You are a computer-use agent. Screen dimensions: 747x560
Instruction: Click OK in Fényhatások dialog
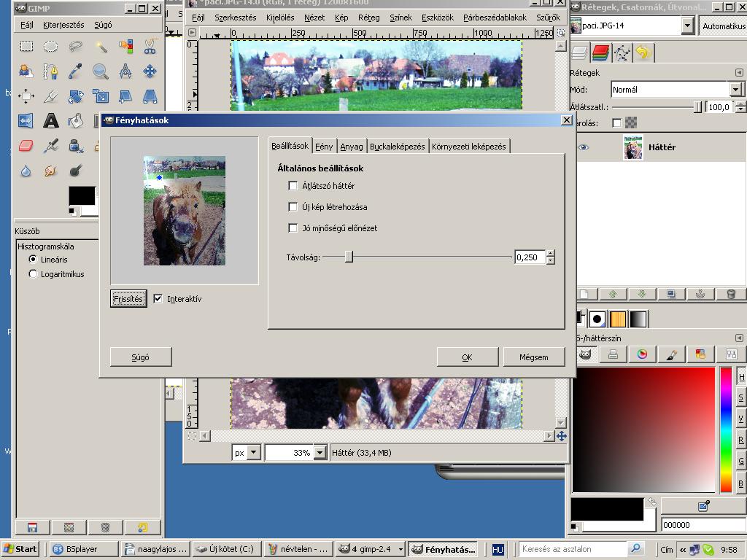468,357
